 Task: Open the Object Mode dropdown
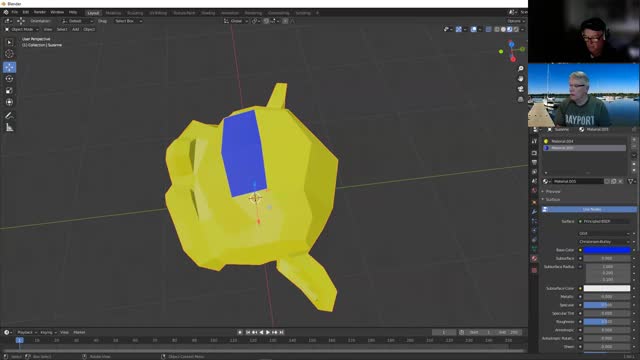click(x=22, y=29)
